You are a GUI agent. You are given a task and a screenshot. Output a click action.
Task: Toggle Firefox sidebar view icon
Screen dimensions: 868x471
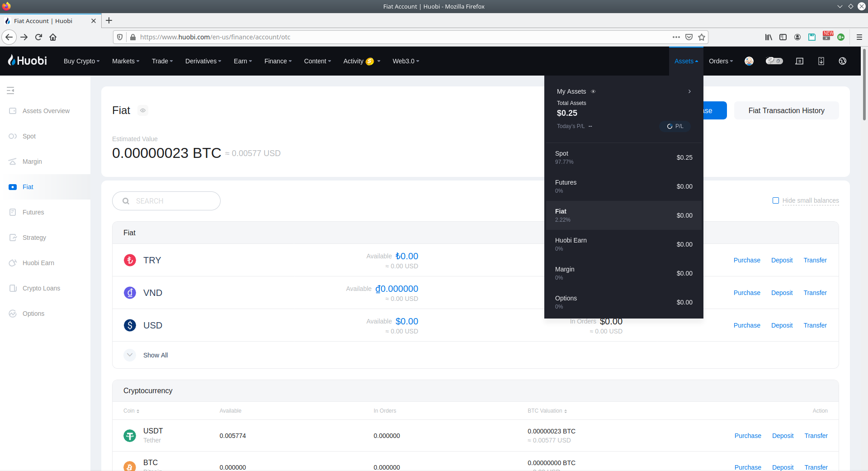pyautogui.click(x=783, y=37)
